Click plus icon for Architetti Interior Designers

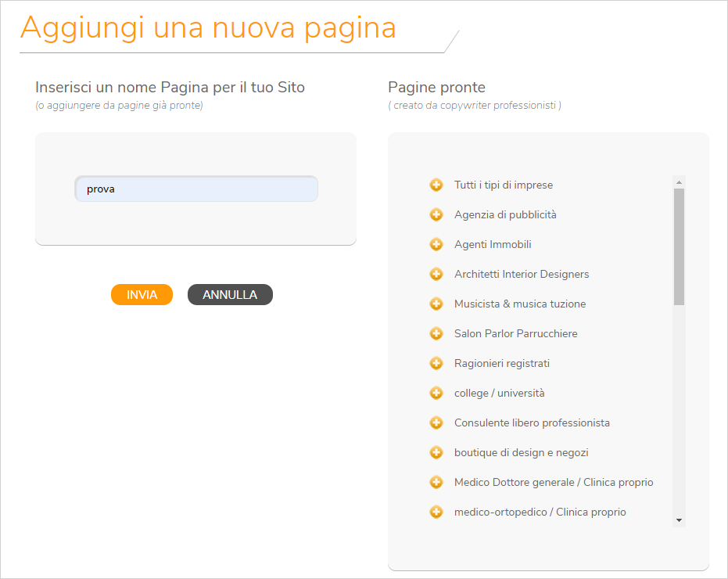click(x=436, y=274)
